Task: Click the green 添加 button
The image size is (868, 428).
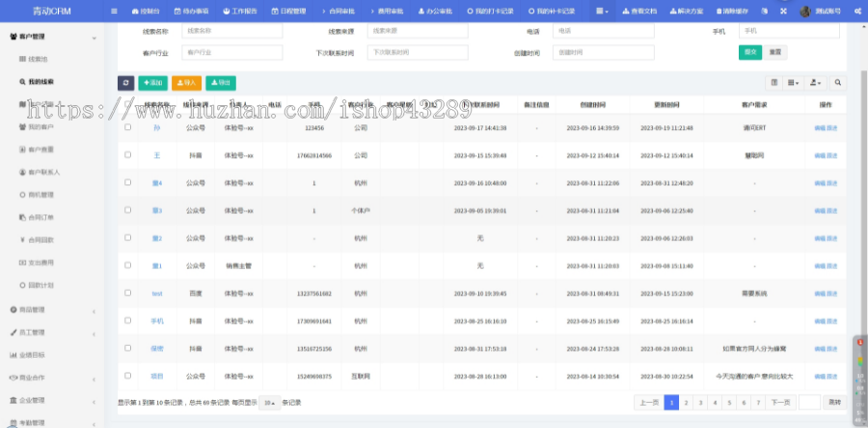Action: coord(152,83)
